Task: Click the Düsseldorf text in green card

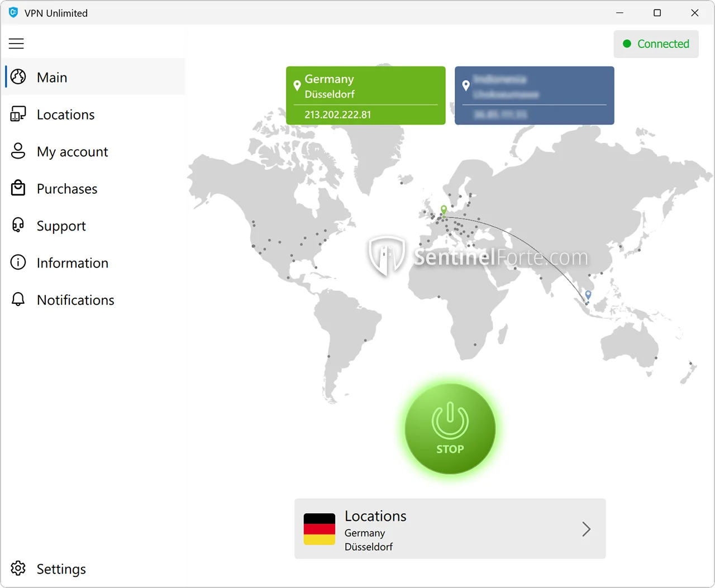Action: (x=330, y=94)
